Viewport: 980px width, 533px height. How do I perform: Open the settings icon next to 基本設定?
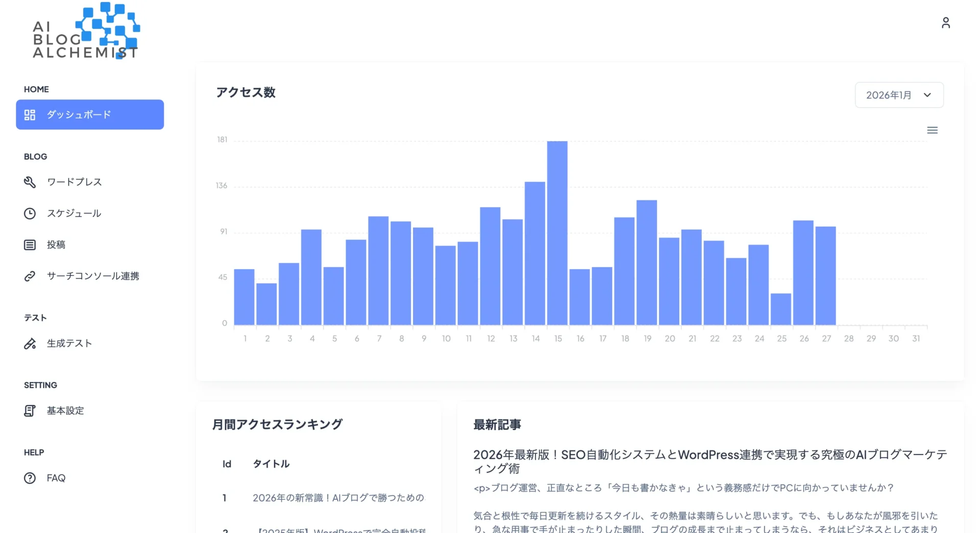click(30, 411)
